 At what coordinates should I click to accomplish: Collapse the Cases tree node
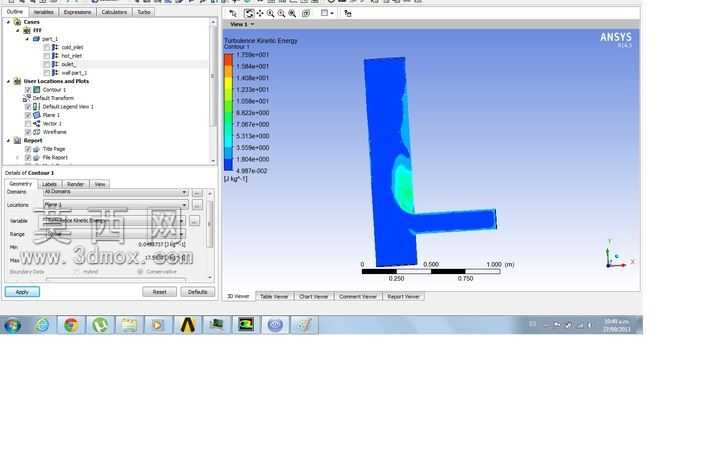[8, 22]
